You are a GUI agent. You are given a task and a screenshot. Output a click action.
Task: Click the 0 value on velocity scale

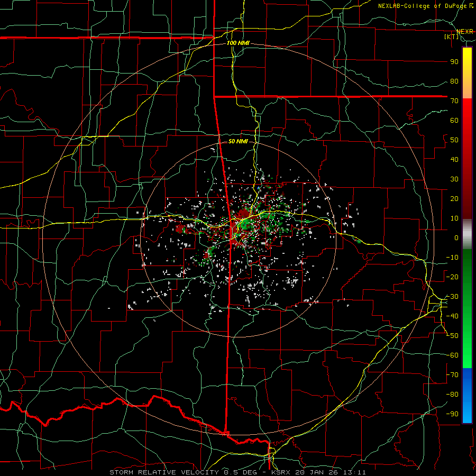coord(456,238)
